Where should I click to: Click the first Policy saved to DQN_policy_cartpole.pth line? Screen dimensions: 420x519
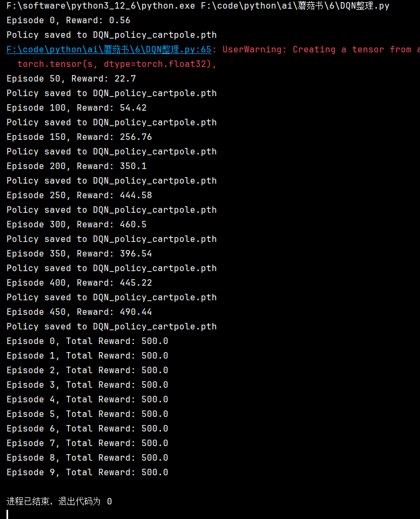click(112, 35)
